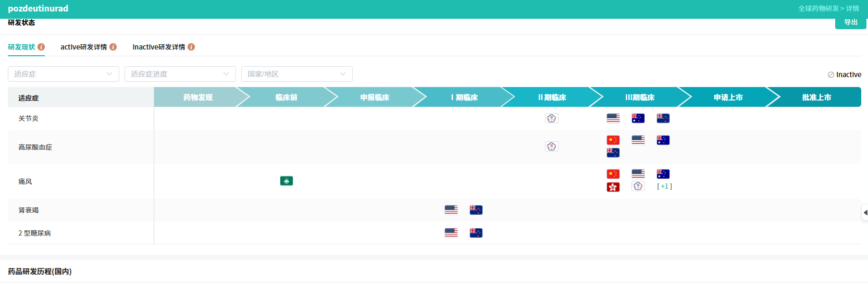Viewport: 868px width, 284px height.
Task: Click the 临床前 phase header
Action: coord(287,97)
